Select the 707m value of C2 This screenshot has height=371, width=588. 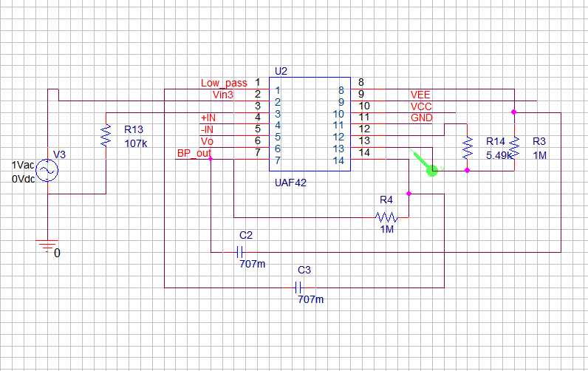pos(253,264)
